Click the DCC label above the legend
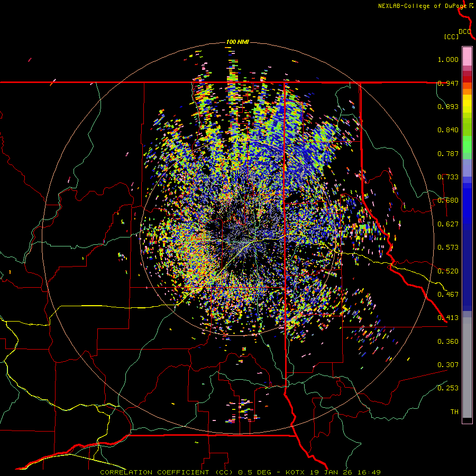The image size is (476, 476). click(x=465, y=32)
